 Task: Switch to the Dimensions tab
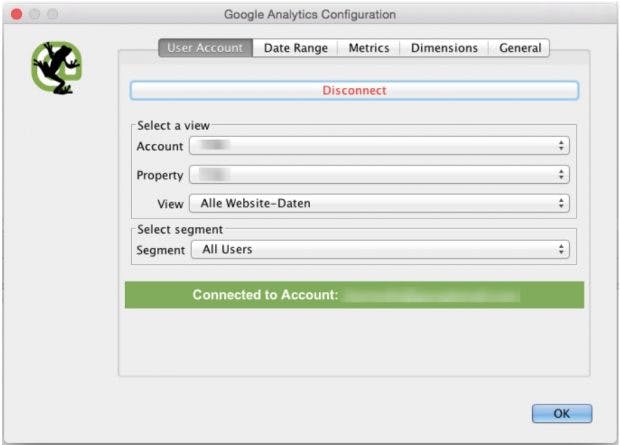(x=444, y=48)
